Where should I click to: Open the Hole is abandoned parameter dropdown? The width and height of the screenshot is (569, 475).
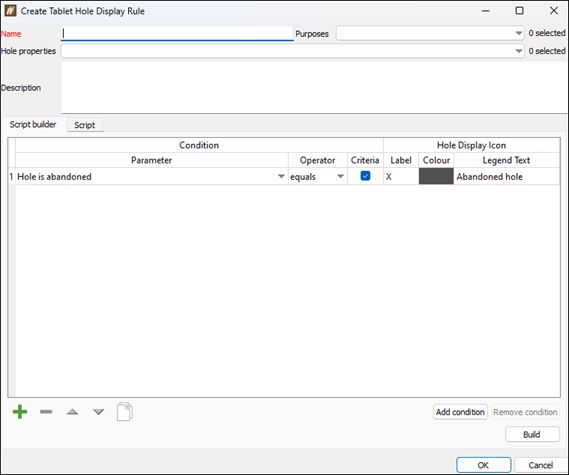(281, 177)
